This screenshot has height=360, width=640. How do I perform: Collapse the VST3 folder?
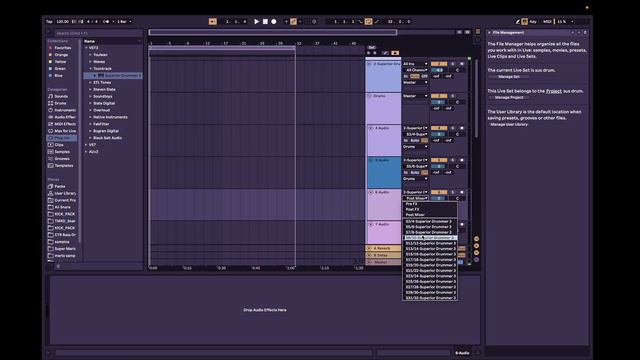click(x=86, y=48)
